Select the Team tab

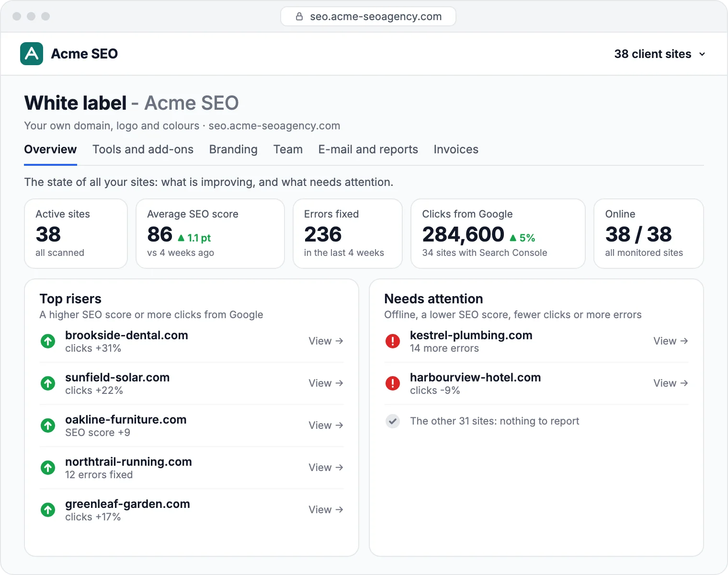288,149
